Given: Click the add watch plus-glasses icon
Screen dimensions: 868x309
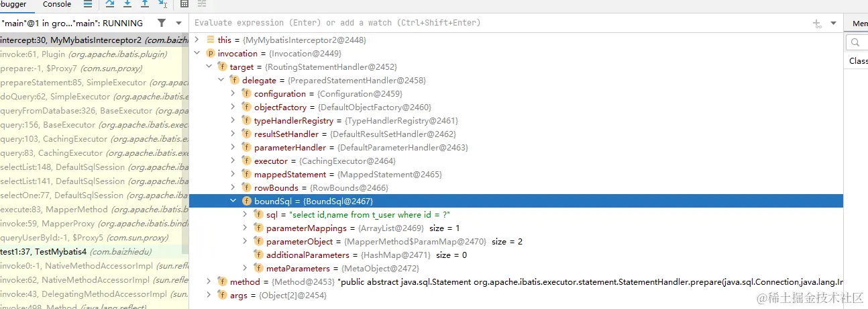Looking at the screenshot, I should [x=817, y=23].
